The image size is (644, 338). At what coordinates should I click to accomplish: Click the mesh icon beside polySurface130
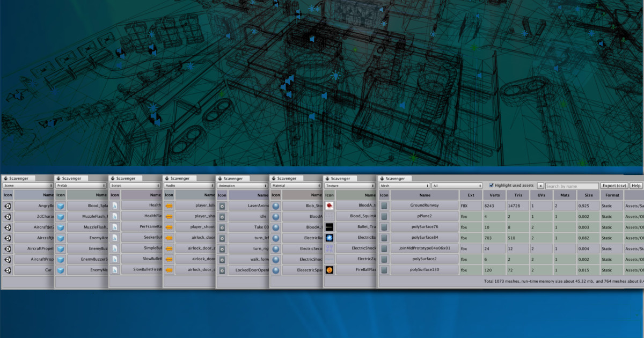click(385, 270)
